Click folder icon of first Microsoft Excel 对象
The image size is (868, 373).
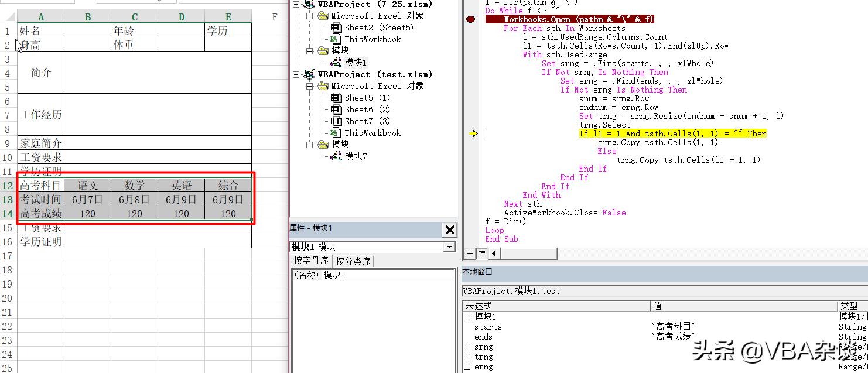pyautogui.click(x=323, y=16)
